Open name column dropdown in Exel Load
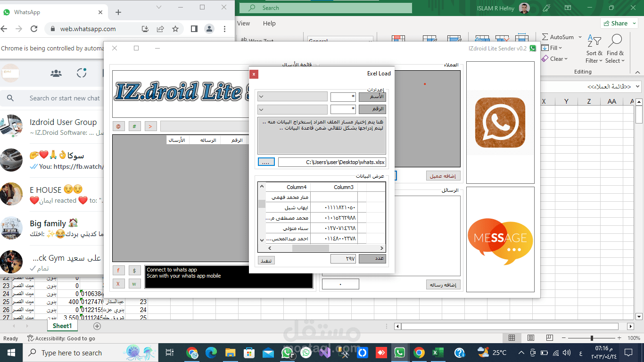The image size is (644, 362). [x=292, y=97]
